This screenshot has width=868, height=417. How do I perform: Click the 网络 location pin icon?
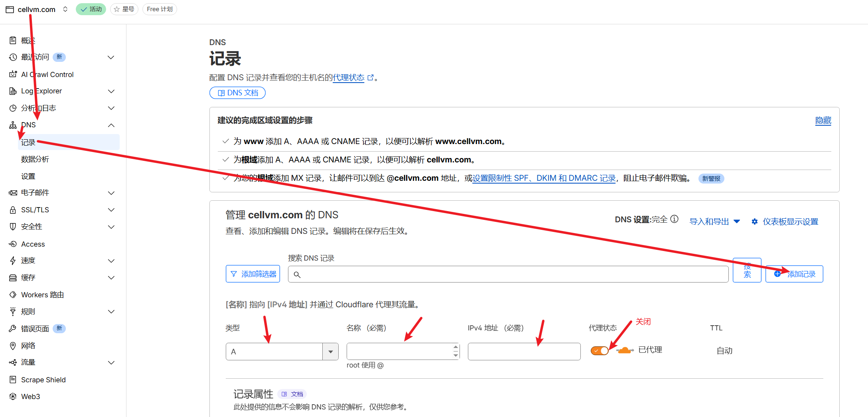(13, 346)
